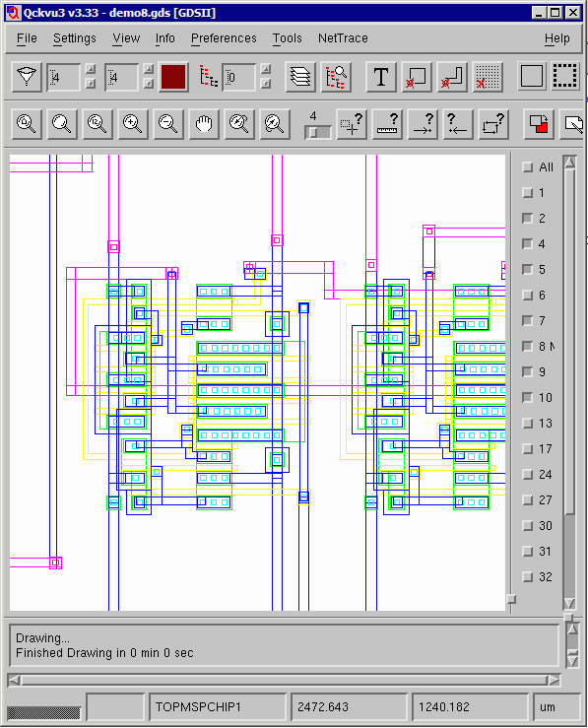Toggle layer 27 checkbox
Screen dimensions: 588x728
coord(528,500)
